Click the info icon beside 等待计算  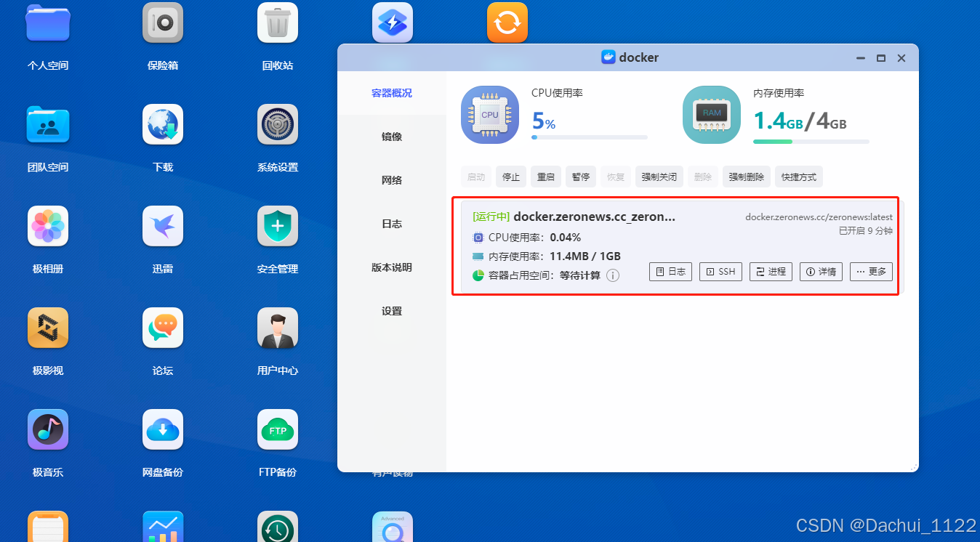613,275
